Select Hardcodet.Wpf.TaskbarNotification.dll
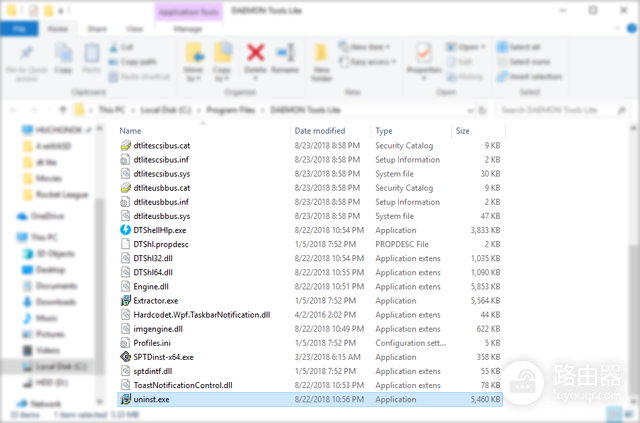 202,315
